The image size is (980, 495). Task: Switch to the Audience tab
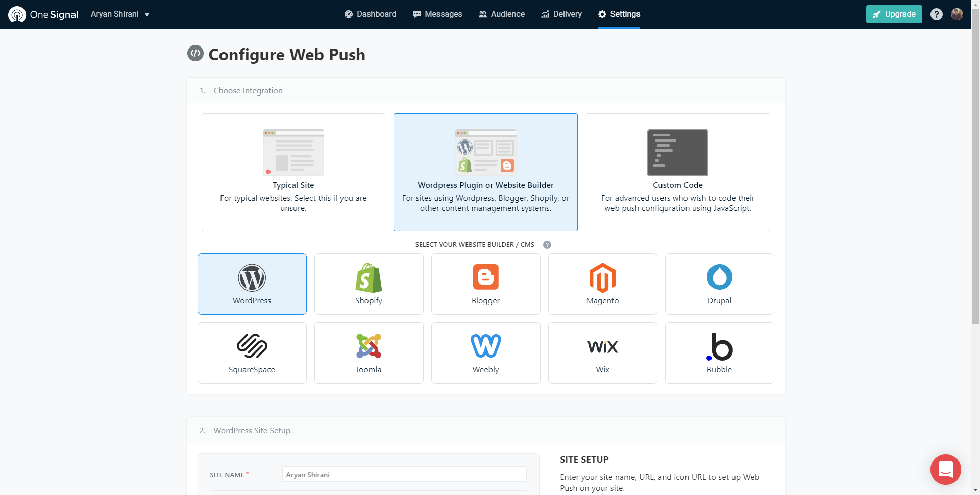[x=501, y=14]
